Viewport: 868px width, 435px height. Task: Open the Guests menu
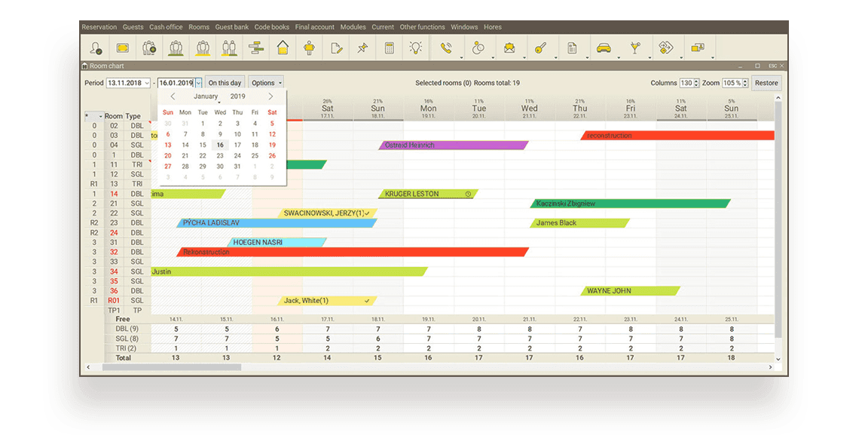pos(133,26)
